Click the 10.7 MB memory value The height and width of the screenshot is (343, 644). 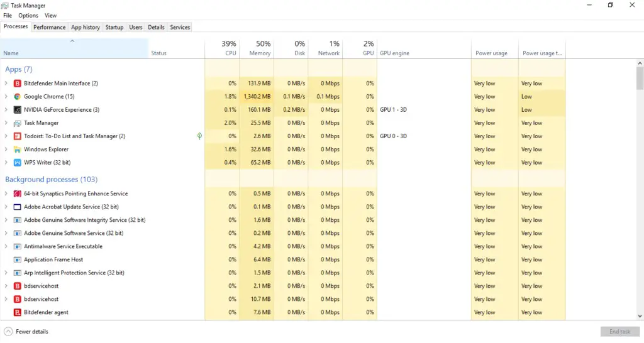coord(261,299)
